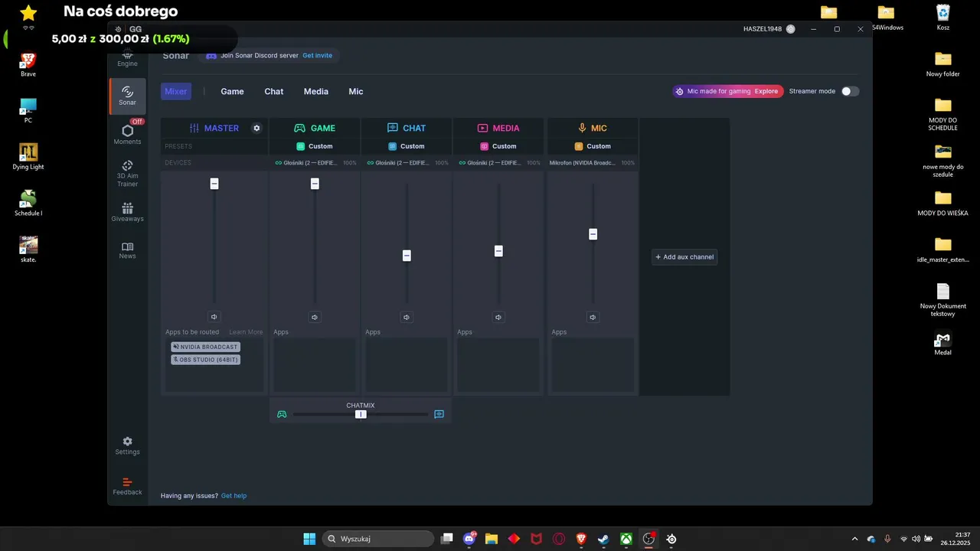Select the Sonar sidebar icon

click(x=127, y=96)
